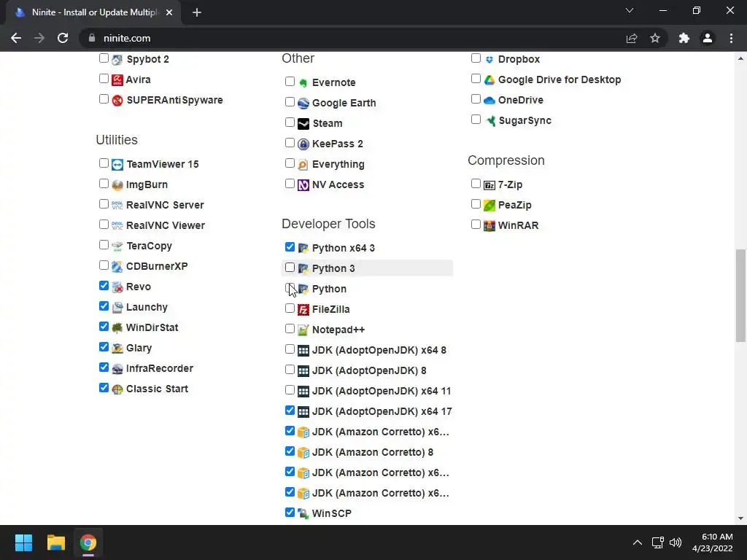This screenshot has height=560, width=747.
Task: Check the Everything checkbox
Action: pos(290,163)
